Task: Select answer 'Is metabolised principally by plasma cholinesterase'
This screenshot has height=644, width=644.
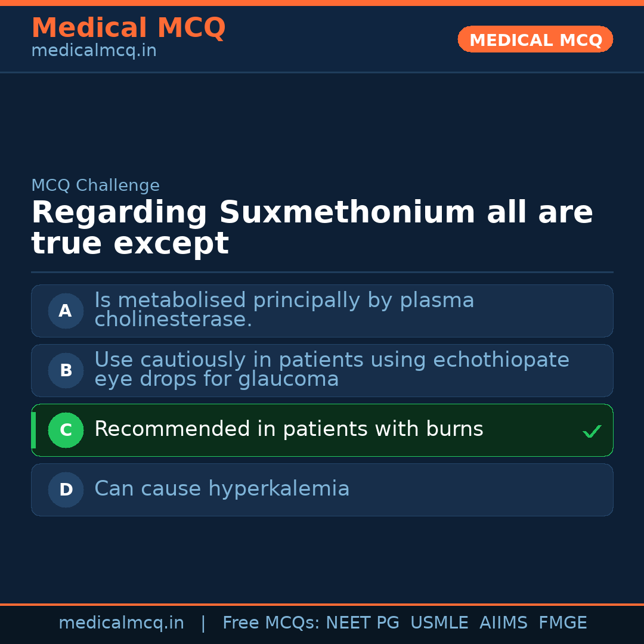Action: pos(284,310)
